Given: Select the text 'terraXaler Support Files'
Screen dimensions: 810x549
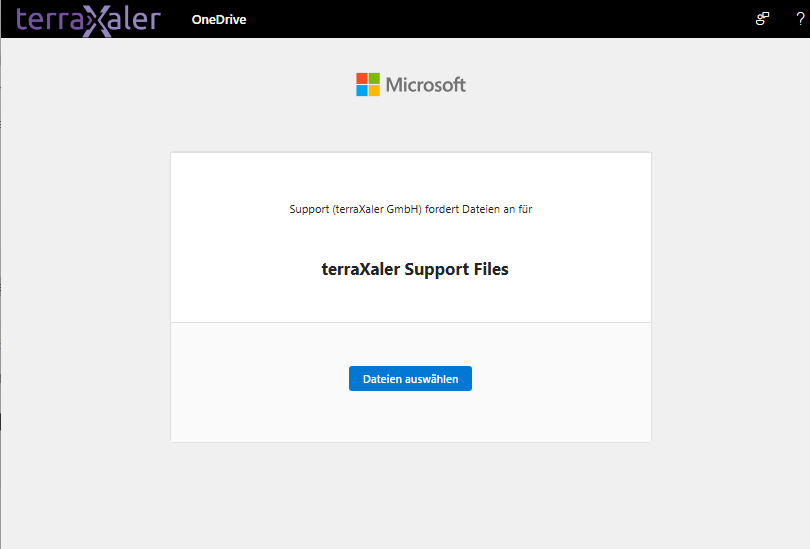Looking at the screenshot, I should pyautogui.click(x=415, y=269).
